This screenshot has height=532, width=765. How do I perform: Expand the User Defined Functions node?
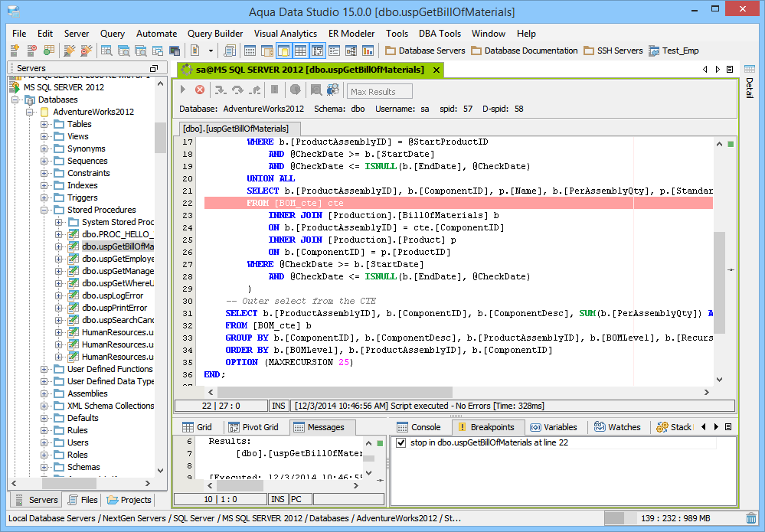point(45,369)
